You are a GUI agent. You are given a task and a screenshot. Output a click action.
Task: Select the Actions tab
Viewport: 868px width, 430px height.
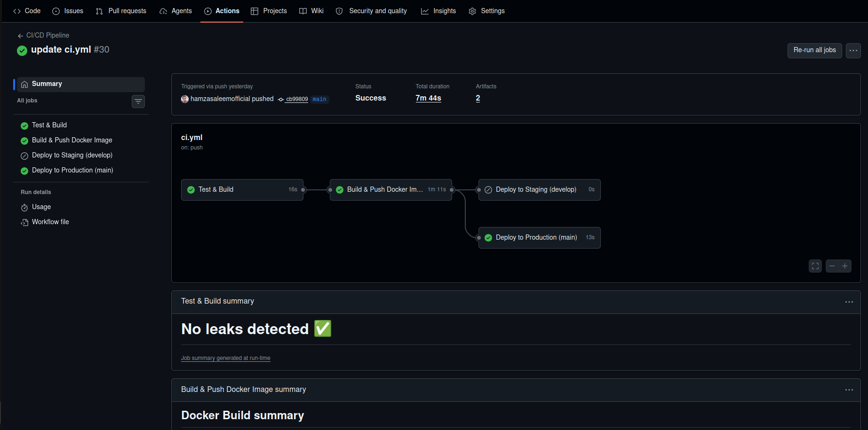tap(222, 11)
